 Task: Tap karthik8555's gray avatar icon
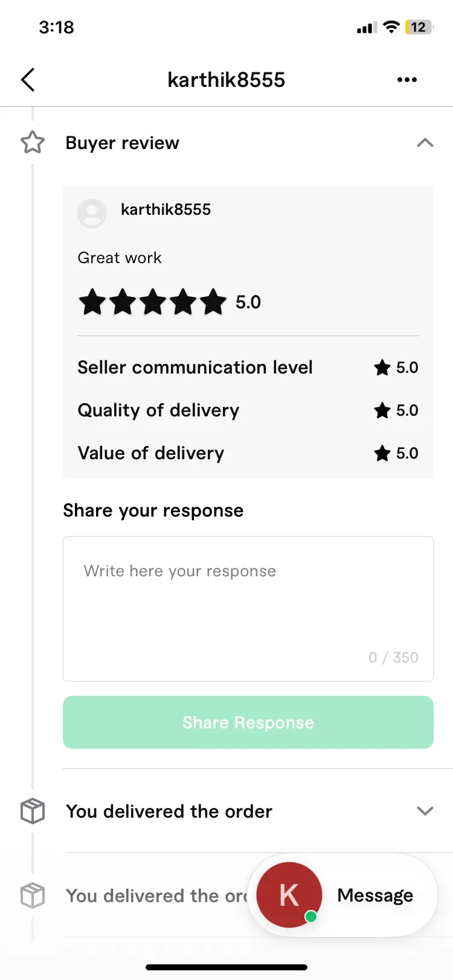92,213
